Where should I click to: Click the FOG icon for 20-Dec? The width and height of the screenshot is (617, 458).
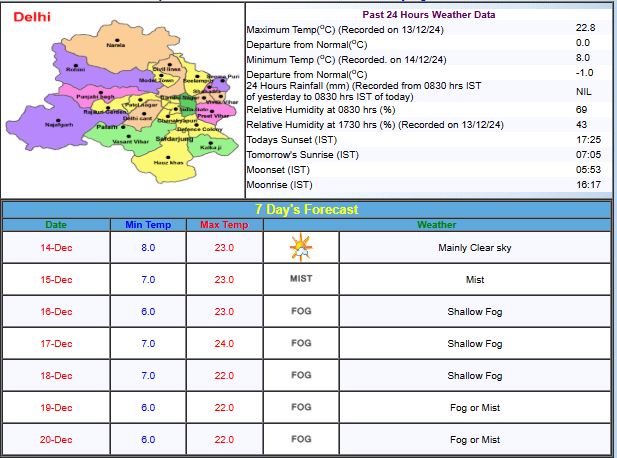300,439
